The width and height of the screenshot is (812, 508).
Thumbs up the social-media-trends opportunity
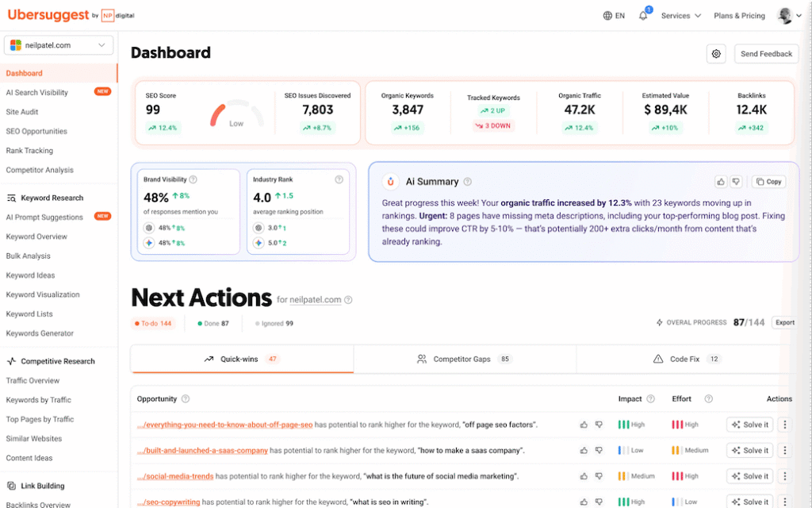[x=584, y=476]
